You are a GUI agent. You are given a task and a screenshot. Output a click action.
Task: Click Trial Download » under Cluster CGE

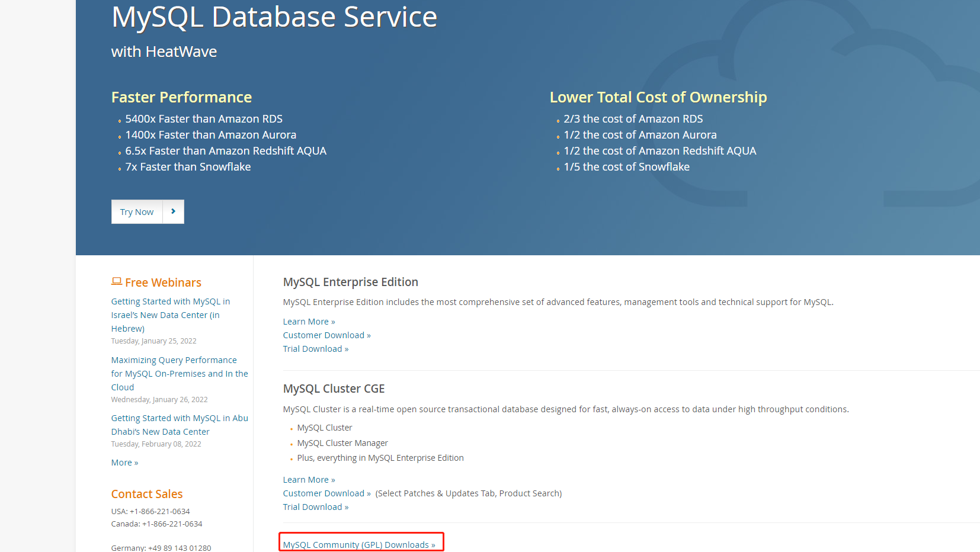pyautogui.click(x=315, y=507)
